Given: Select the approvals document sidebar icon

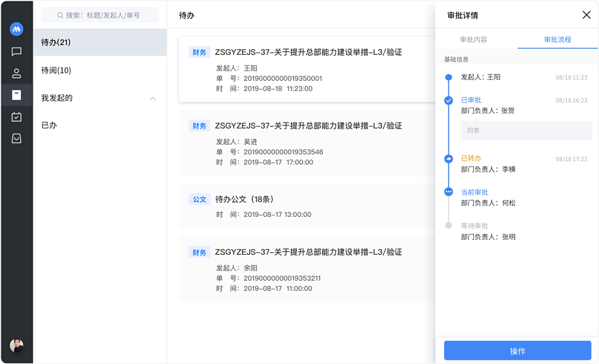Looking at the screenshot, I should pyautogui.click(x=16, y=95).
